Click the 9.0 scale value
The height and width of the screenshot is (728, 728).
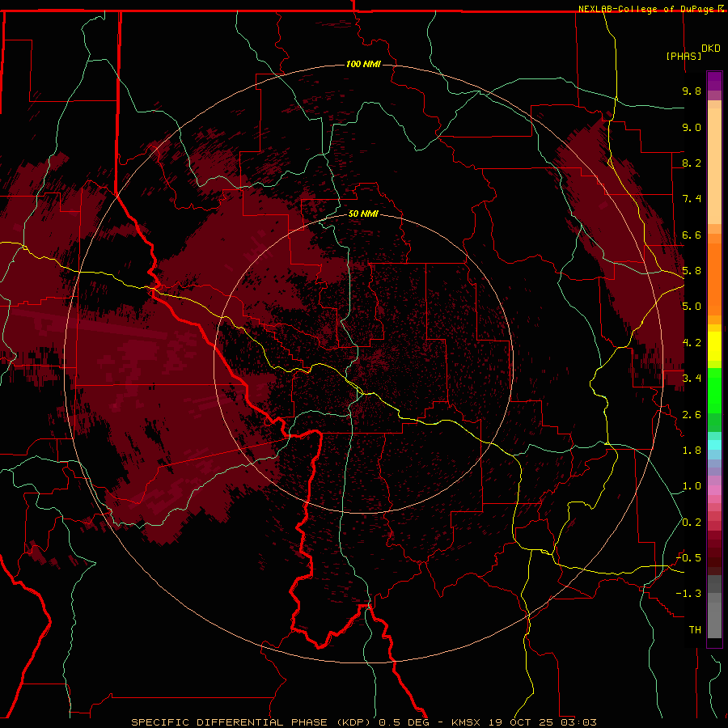coord(692,127)
